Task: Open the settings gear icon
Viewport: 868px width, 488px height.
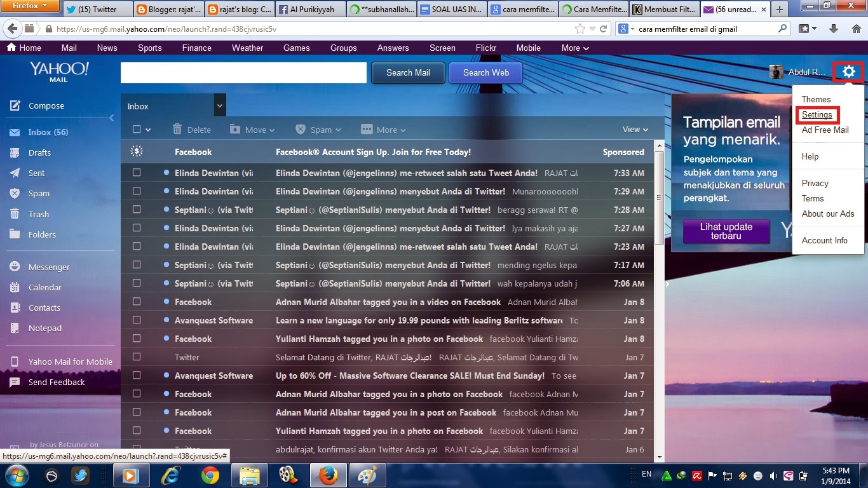Action: tap(849, 72)
